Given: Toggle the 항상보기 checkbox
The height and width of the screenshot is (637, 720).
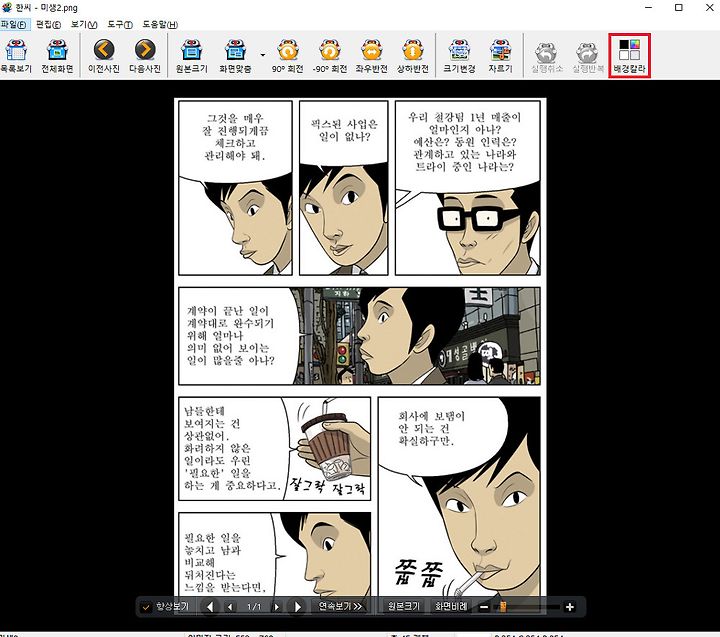Looking at the screenshot, I should point(146,607).
